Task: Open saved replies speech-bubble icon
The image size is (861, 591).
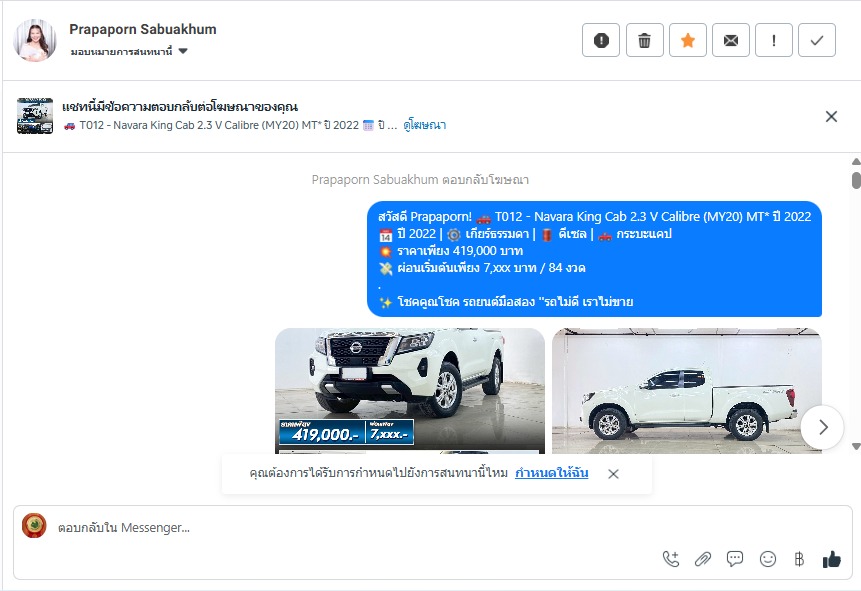Action: click(735, 559)
